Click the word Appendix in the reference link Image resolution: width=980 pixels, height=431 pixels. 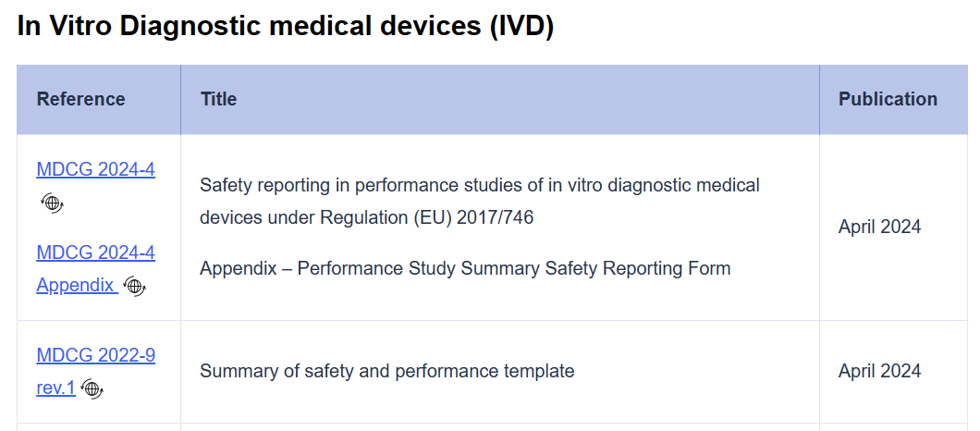(76, 285)
